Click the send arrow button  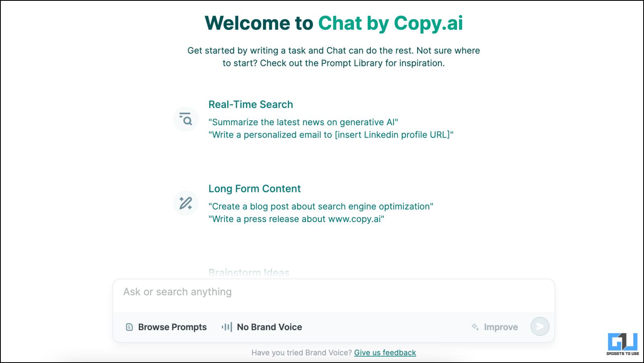pyautogui.click(x=540, y=326)
